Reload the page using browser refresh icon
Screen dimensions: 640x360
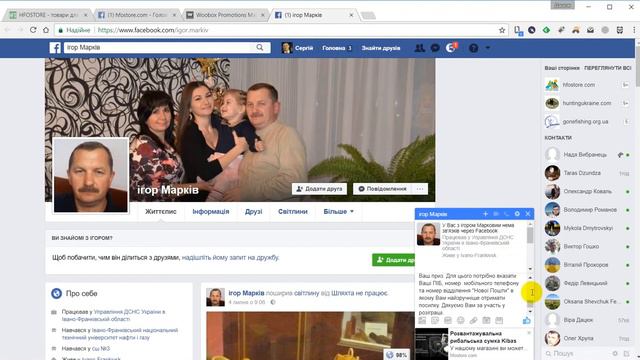(x=33, y=30)
